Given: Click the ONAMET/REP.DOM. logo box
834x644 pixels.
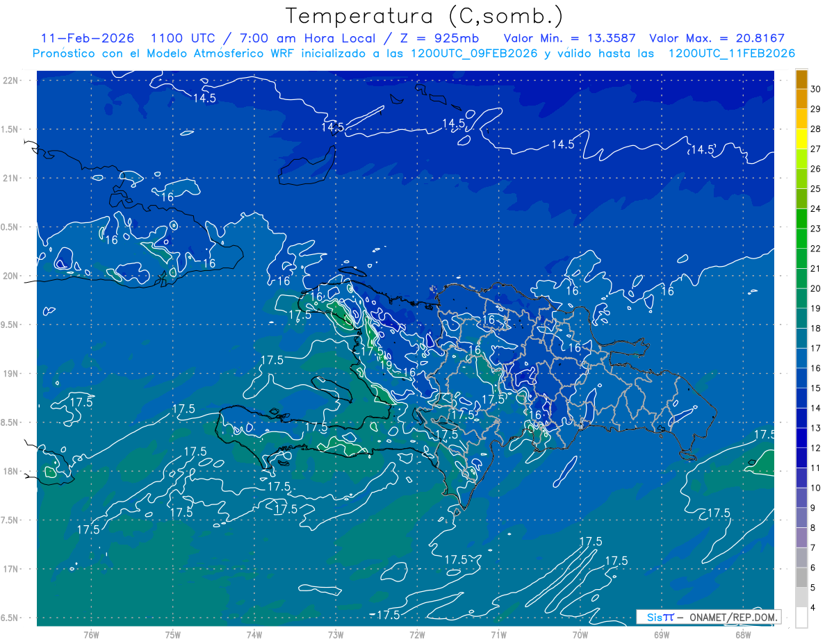Looking at the screenshot, I should coord(708,617).
